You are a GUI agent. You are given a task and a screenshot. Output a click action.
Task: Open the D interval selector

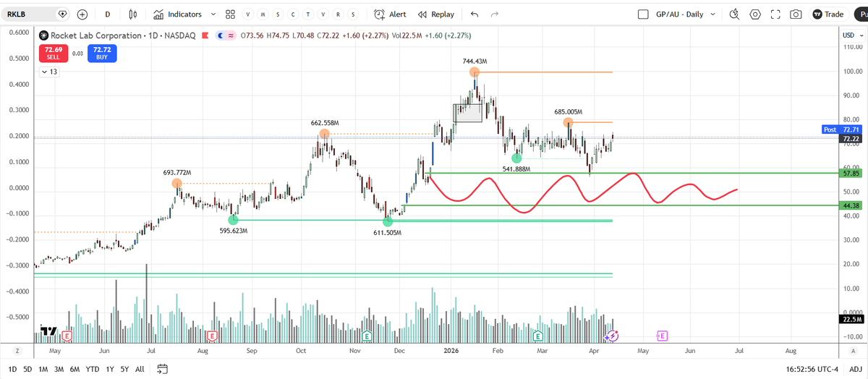pyautogui.click(x=108, y=14)
